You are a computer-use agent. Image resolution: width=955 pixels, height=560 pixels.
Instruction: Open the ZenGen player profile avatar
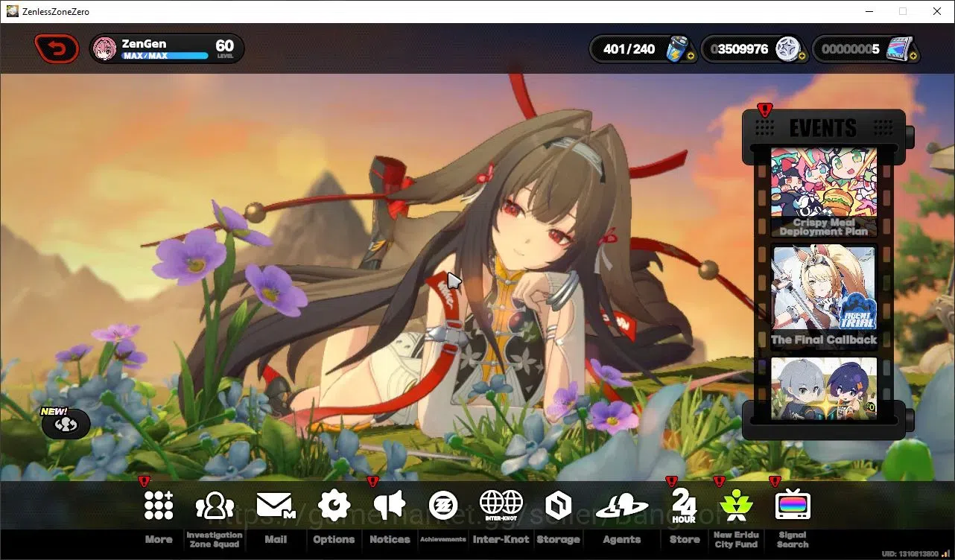pyautogui.click(x=105, y=49)
